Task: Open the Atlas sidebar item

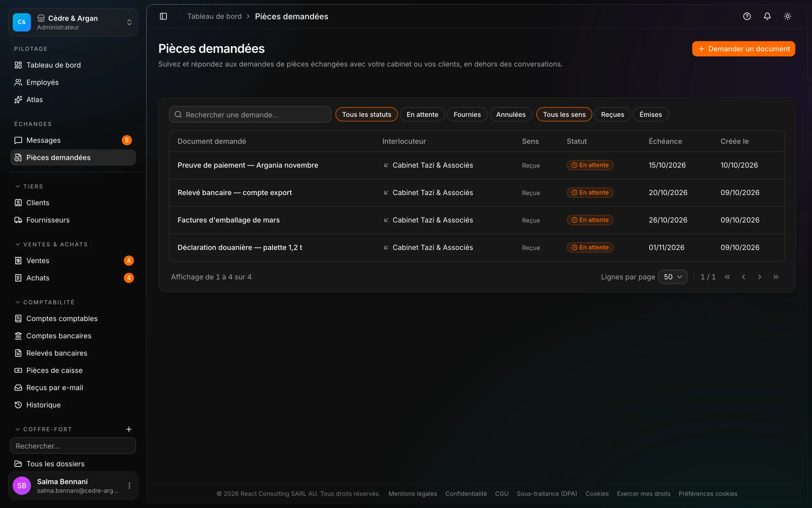Action: [73, 100]
